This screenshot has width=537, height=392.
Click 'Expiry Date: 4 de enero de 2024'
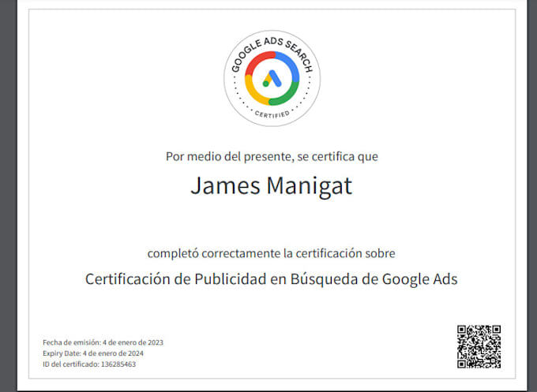93,353
